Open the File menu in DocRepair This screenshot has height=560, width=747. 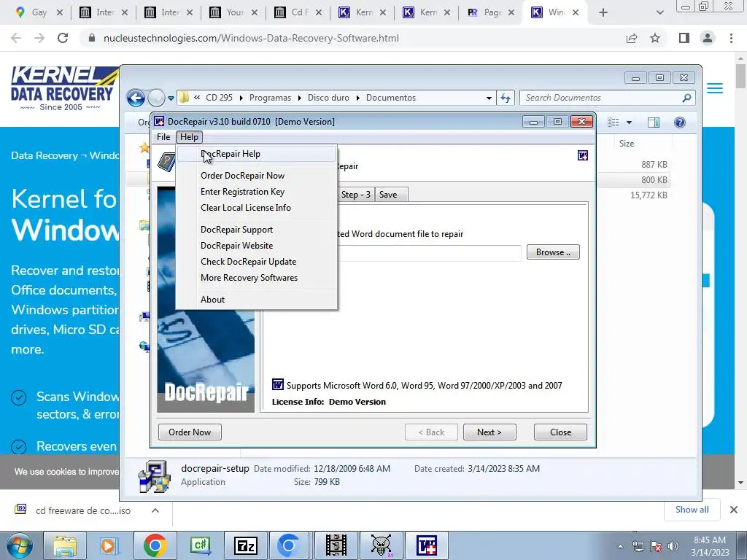163,137
